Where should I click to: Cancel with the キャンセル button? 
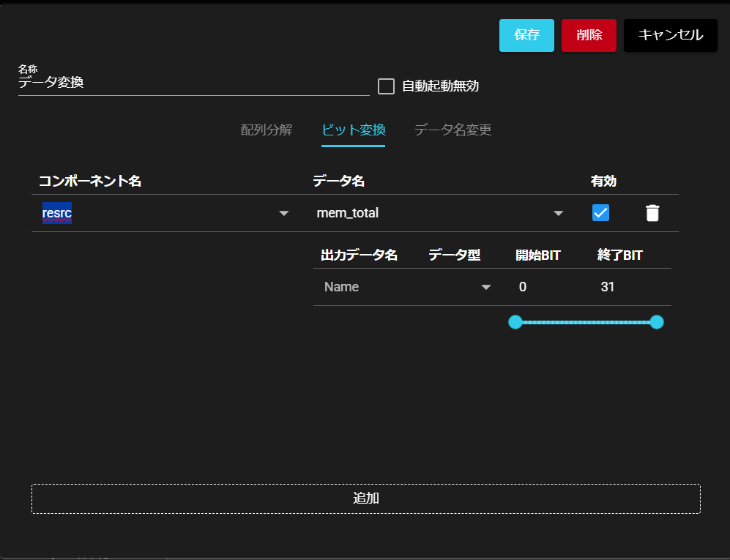tap(670, 35)
